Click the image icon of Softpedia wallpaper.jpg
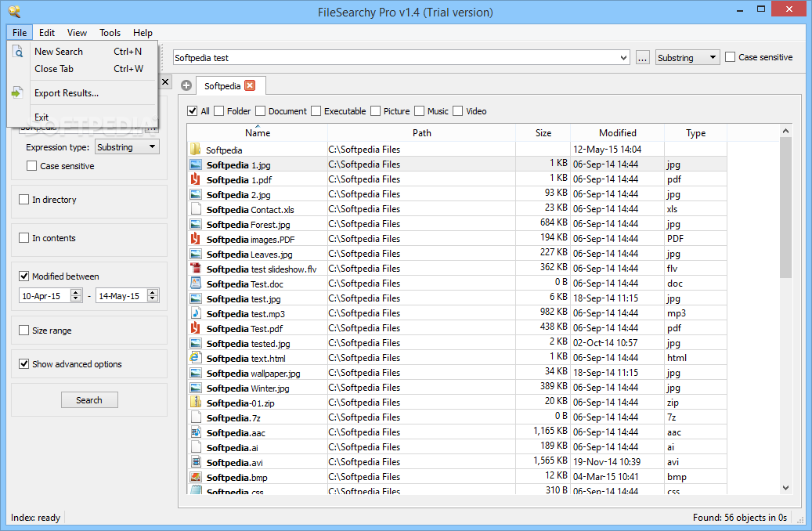Image resolution: width=812 pixels, height=531 pixels. pos(195,373)
